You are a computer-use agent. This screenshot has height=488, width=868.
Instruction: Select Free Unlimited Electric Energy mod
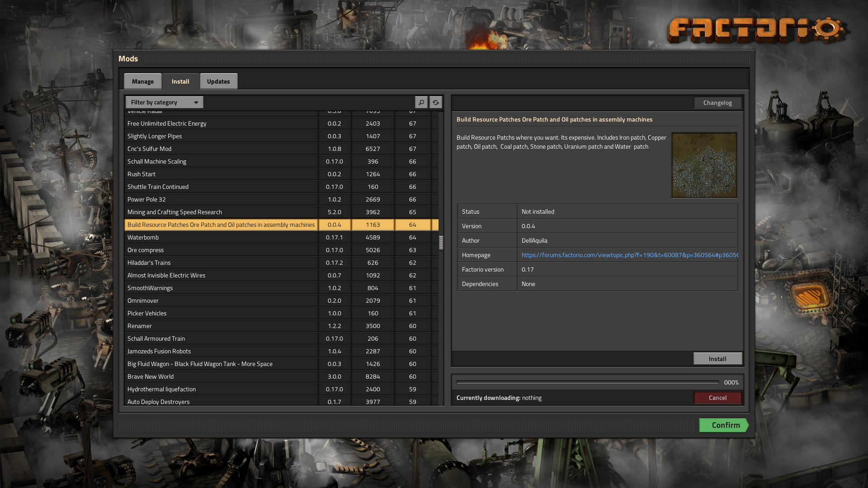point(281,123)
